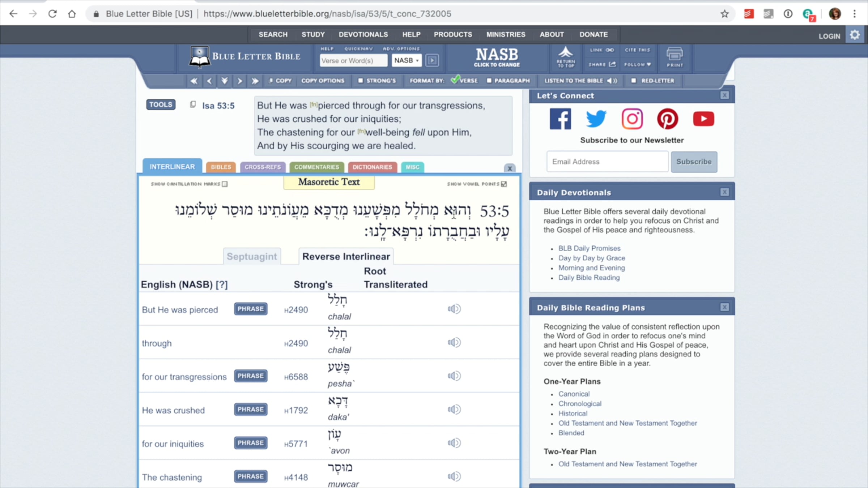The height and width of the screenshot is (488, 868).
Task: Jump to next chapter double arrow
Action: pyautogui.click(x=255, y=81)
